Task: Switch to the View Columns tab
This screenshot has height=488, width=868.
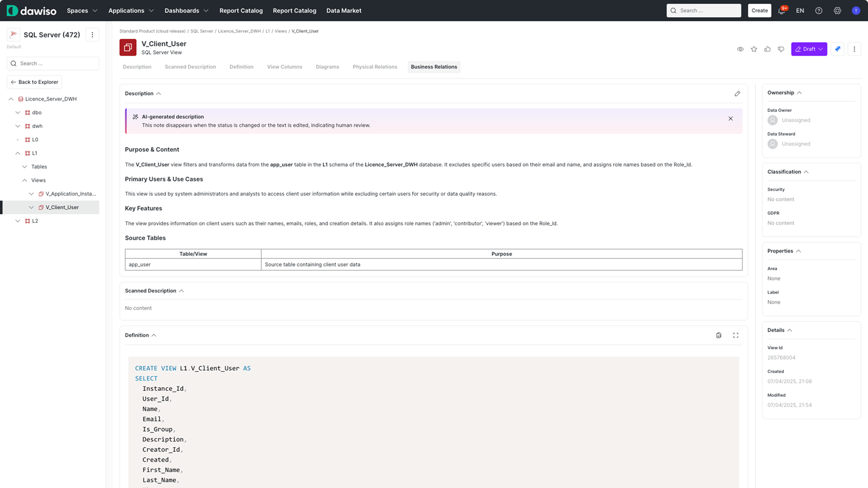Action: pos(284,66)
